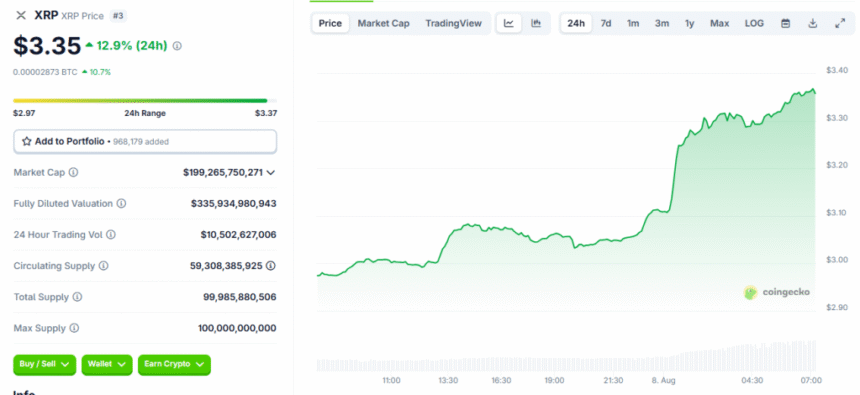The image size is (860, 395).
Task: Open the Wallet dropdown button
Action: tap(107, 364)
